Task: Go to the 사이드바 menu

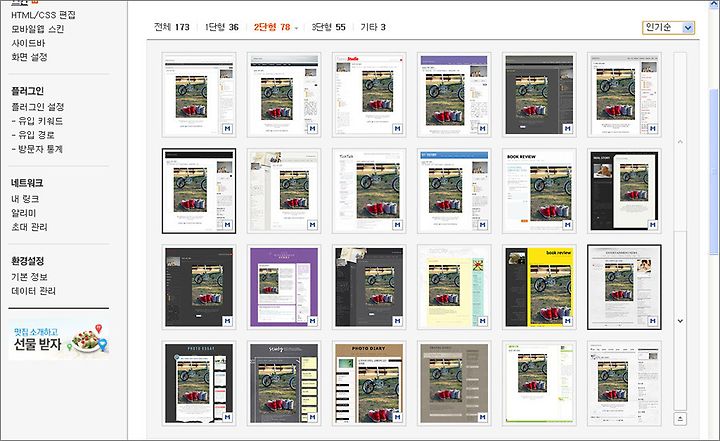Action: pyautogui.click(x=28, y=43)
